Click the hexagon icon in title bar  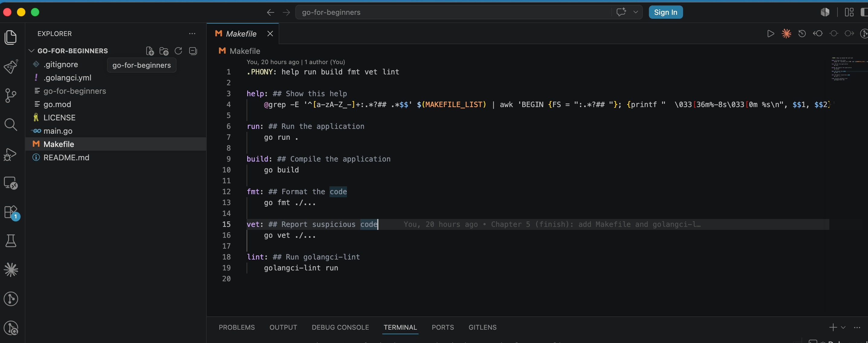tap(825, 12)
